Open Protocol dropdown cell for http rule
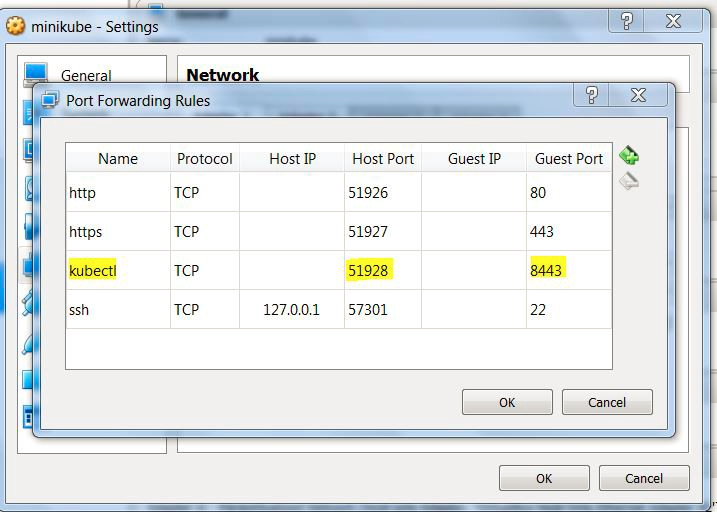 click(205, 192)
